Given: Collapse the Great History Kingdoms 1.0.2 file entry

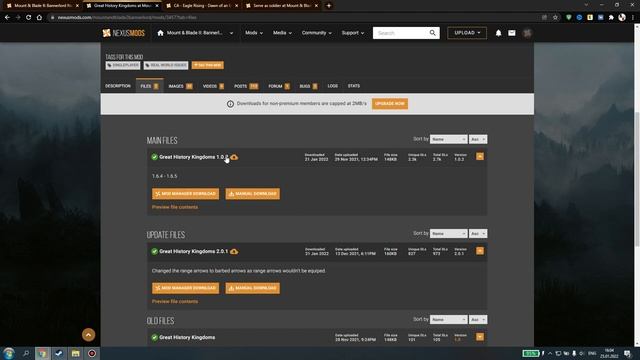Looking at the screenshot, I should click(480, 157).
